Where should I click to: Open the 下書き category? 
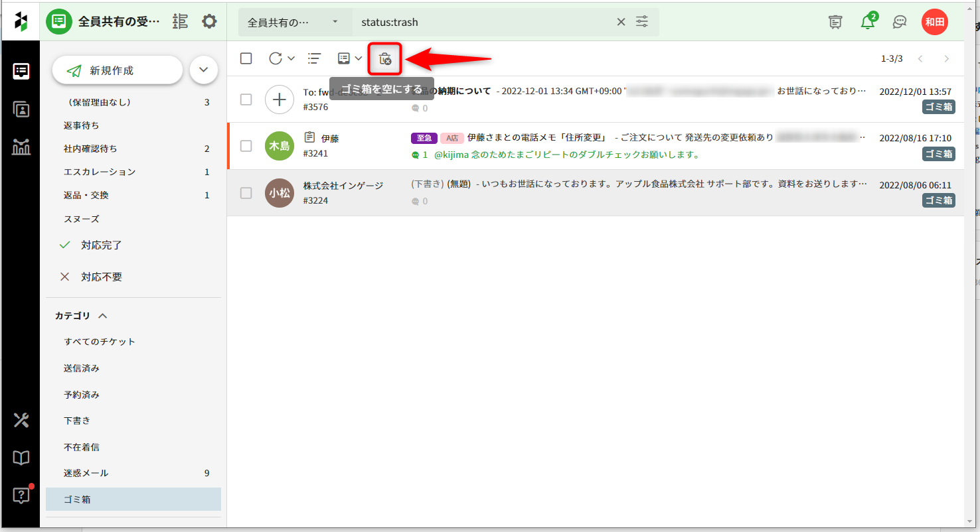click(77, 421)
